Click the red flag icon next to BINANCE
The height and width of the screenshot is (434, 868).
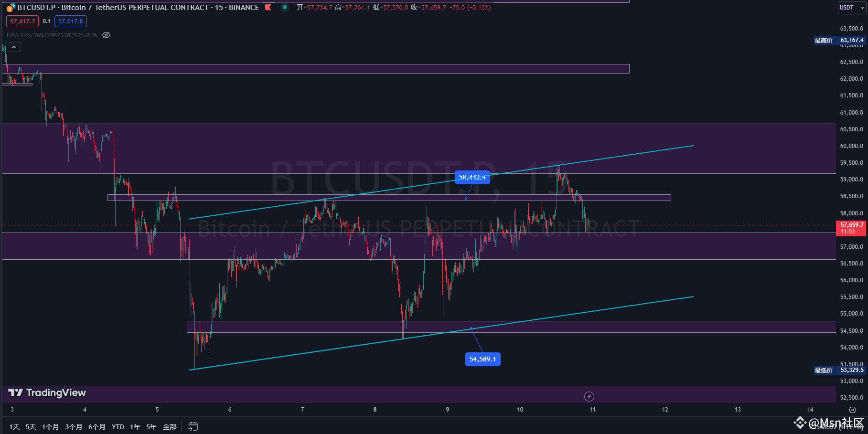click(x=268, y=7)
